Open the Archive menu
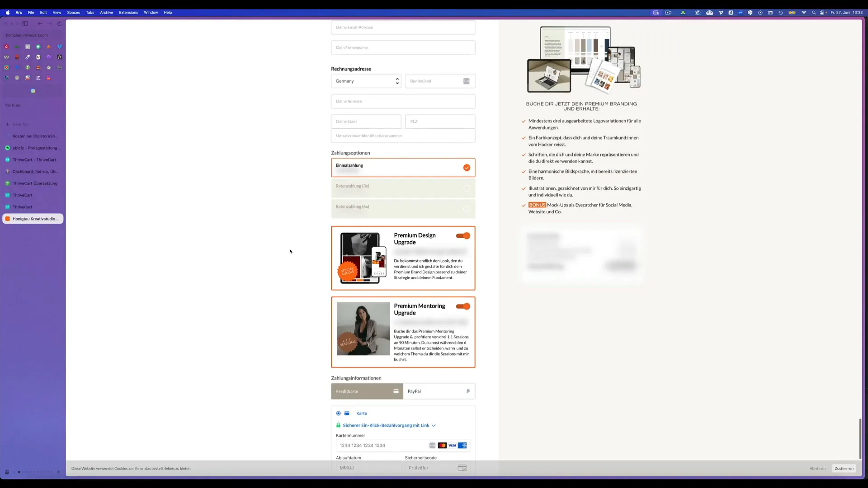Viewport: 868px width, 488px height. click(x=106, y=13)
